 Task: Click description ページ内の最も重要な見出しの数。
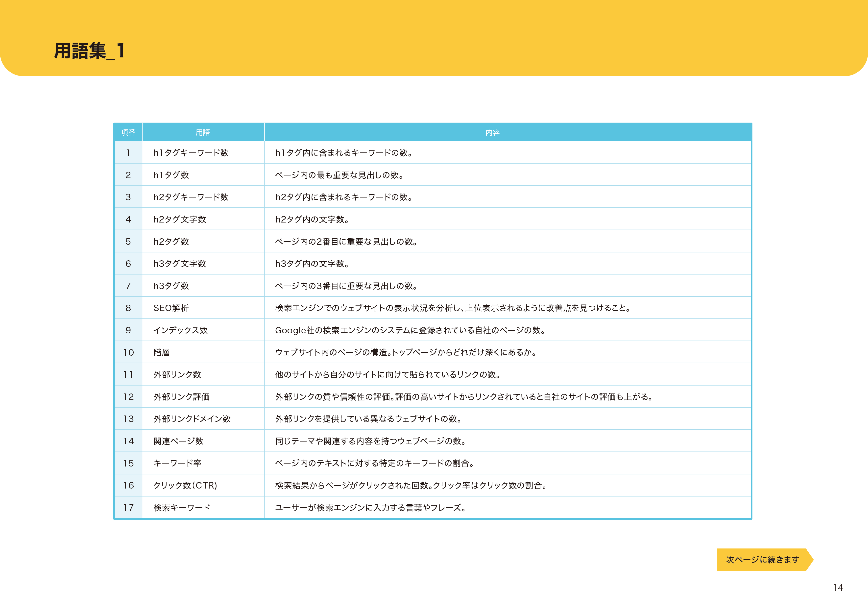339,175
